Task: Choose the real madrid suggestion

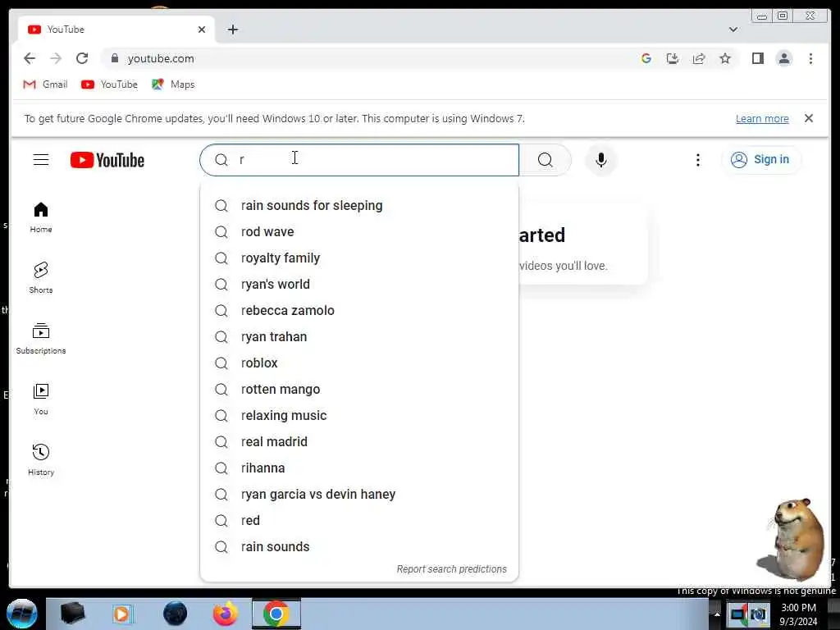Action: [359, 442]
